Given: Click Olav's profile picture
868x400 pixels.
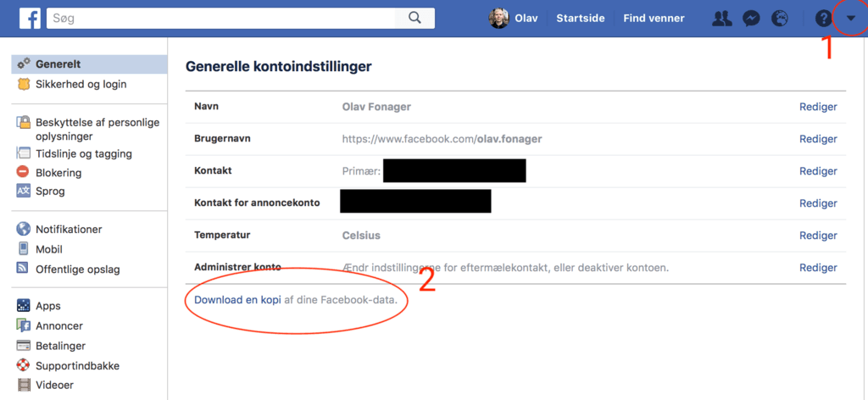Looking at the screenshot, I should pos(498,19).
